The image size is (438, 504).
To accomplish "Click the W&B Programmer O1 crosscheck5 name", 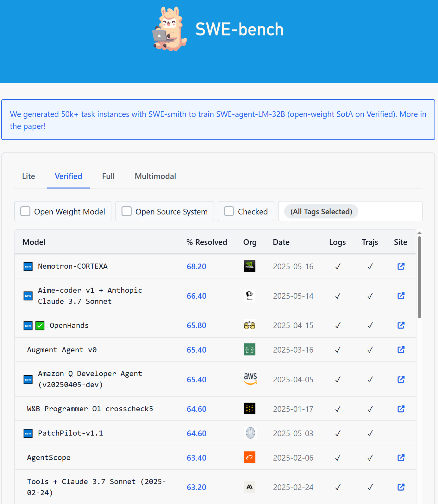I will click(x=90, y=409).
